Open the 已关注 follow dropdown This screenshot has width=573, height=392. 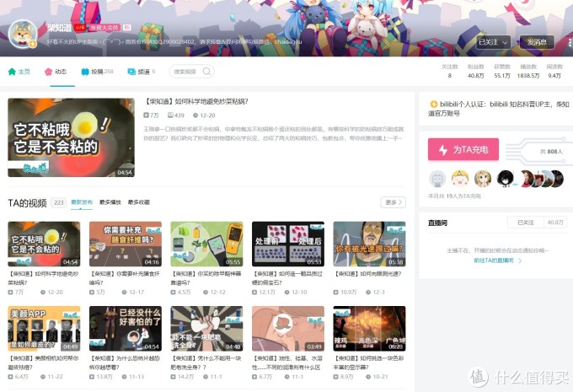493,42
